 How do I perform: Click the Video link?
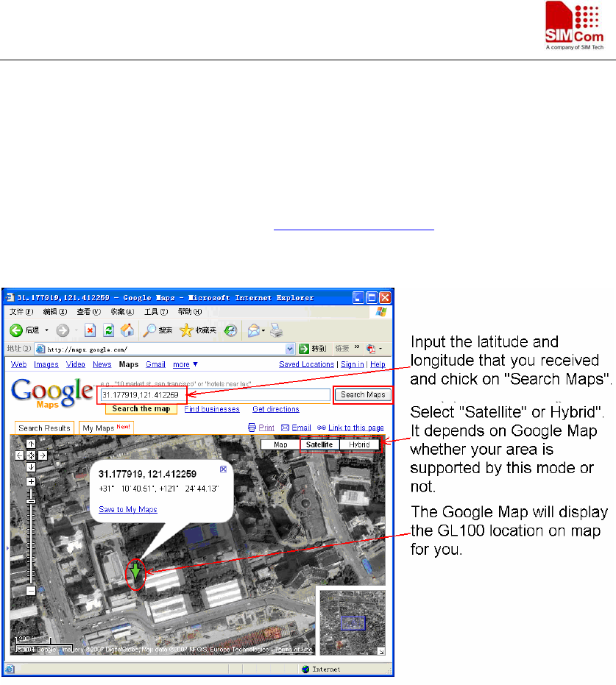(76, 364)
